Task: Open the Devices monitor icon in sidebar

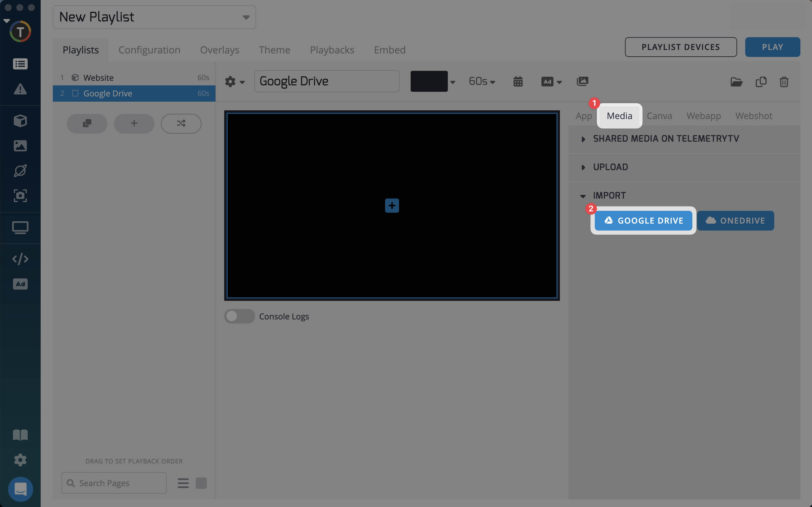Action: (20, 228)
